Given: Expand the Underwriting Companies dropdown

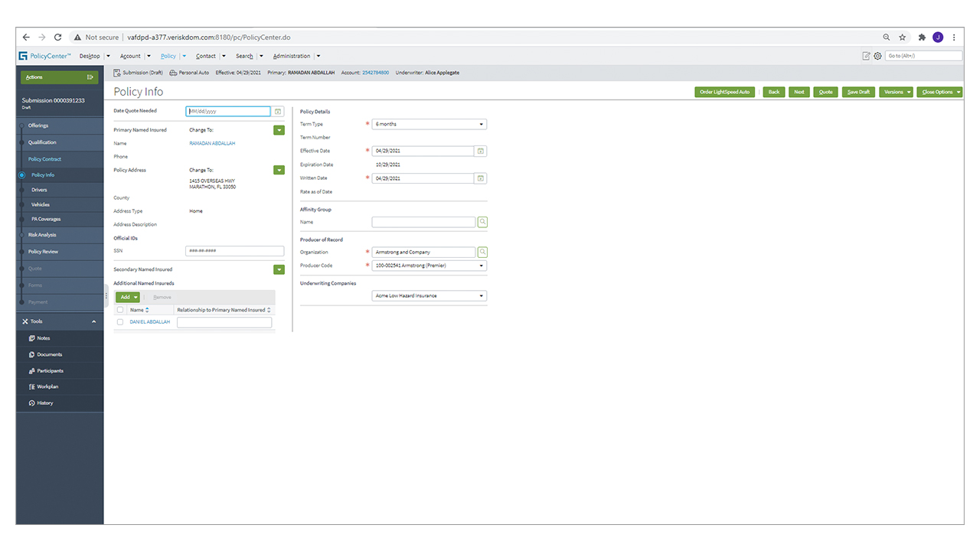Looking at the screenshot, I should (x=429, y=295).
